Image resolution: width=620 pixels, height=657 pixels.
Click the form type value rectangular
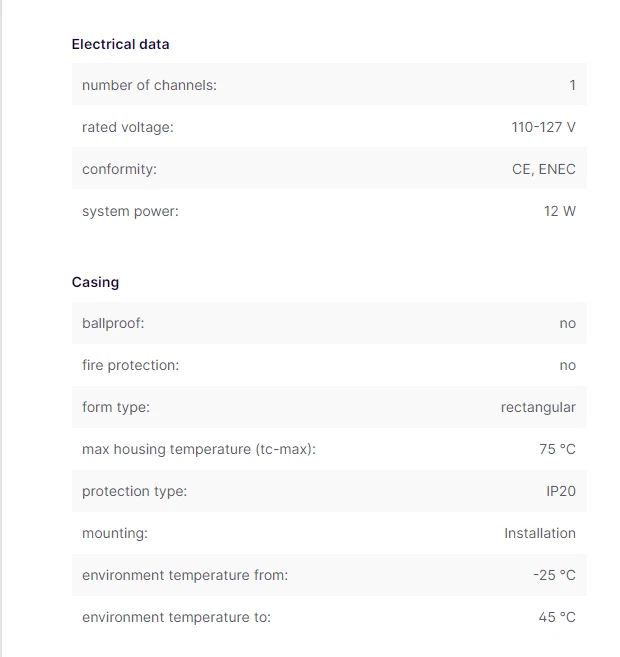point(538,407)
